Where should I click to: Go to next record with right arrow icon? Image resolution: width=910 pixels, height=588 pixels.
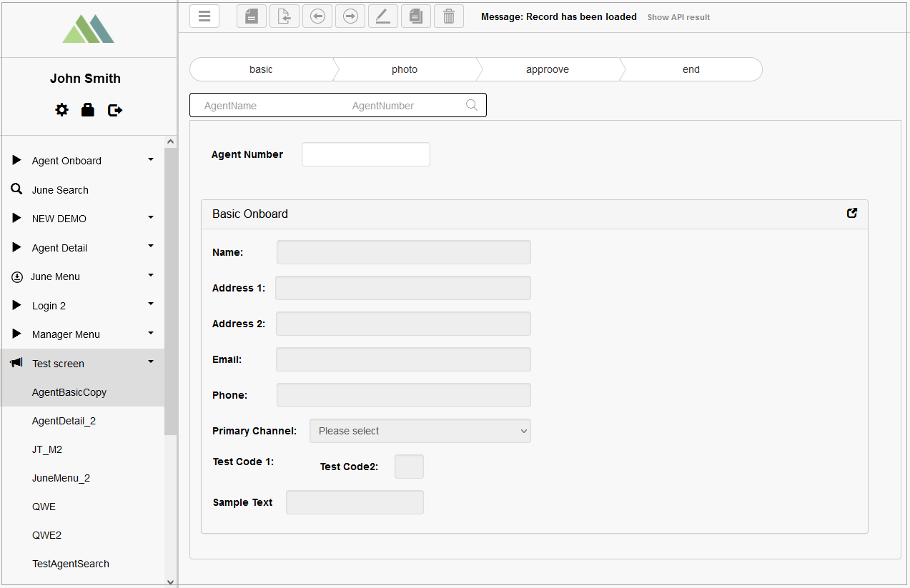tap(350, 16)
